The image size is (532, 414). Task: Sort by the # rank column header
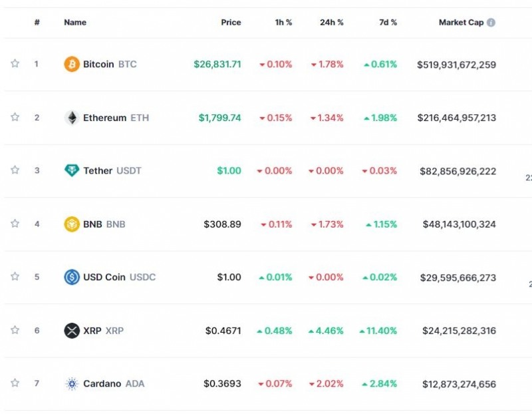click(37, 23)
